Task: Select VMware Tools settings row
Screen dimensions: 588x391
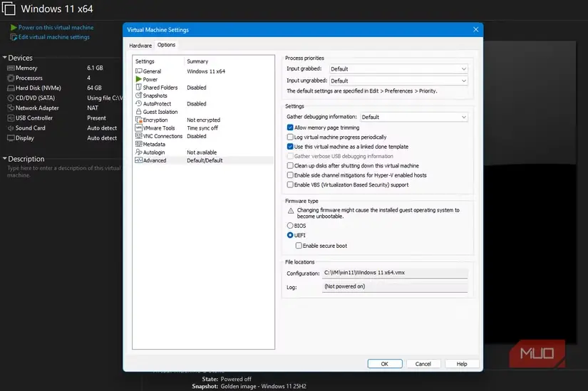Action: pos(204,127)
